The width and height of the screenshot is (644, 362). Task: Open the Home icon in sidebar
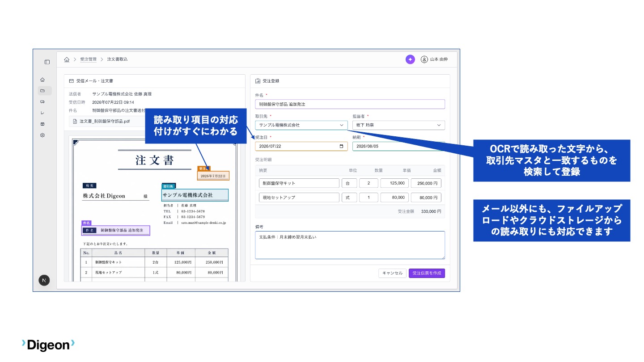pos(42,80)
